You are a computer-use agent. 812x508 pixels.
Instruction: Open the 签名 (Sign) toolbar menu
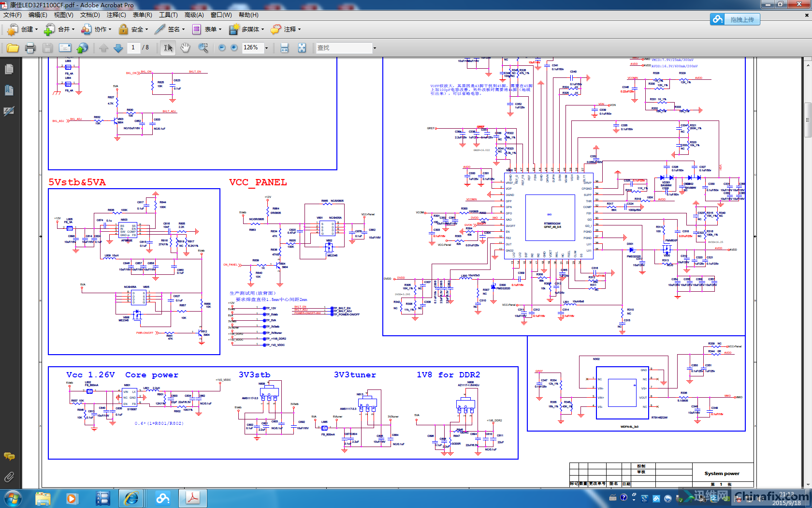click(170, 30)
